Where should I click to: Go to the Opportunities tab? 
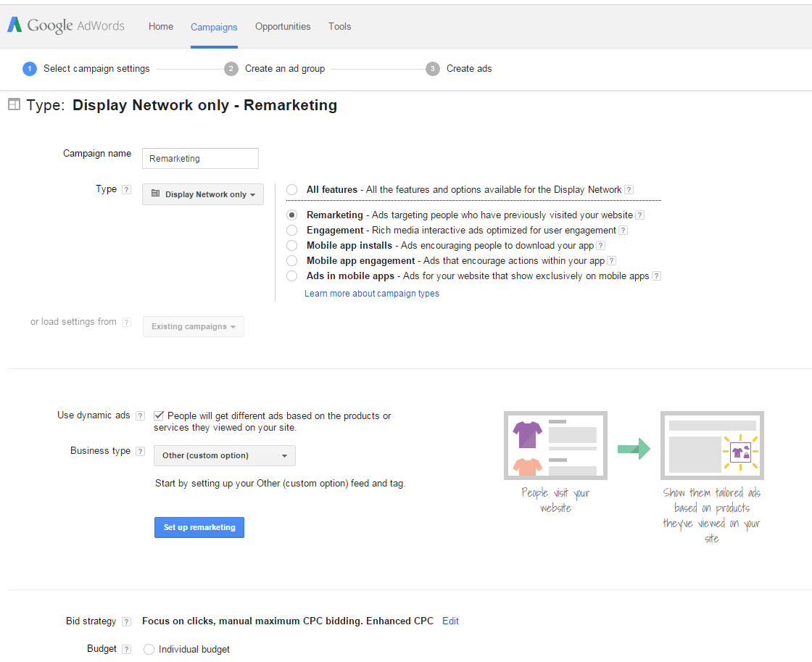click(283, 26)
